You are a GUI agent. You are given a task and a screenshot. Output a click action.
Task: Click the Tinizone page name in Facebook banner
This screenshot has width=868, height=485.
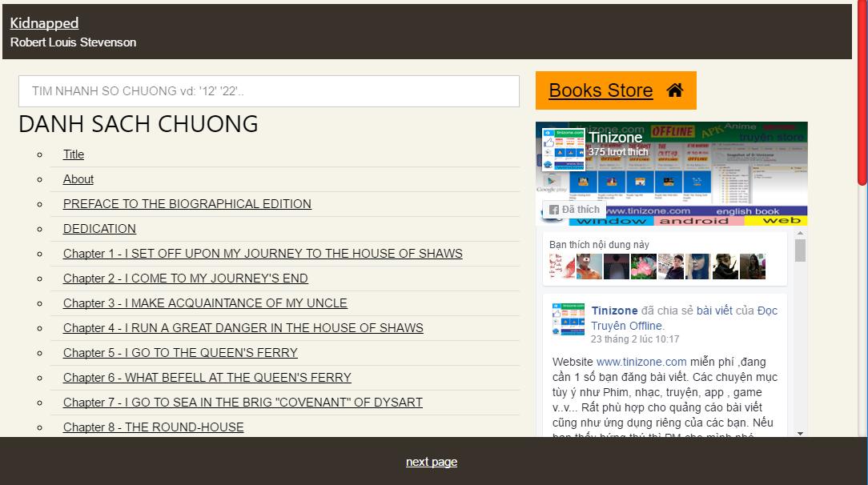[615, 137]
